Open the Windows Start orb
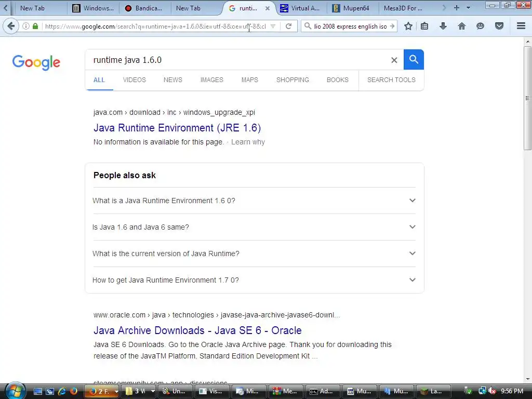The image size is (532, 399). pos(15,391)
